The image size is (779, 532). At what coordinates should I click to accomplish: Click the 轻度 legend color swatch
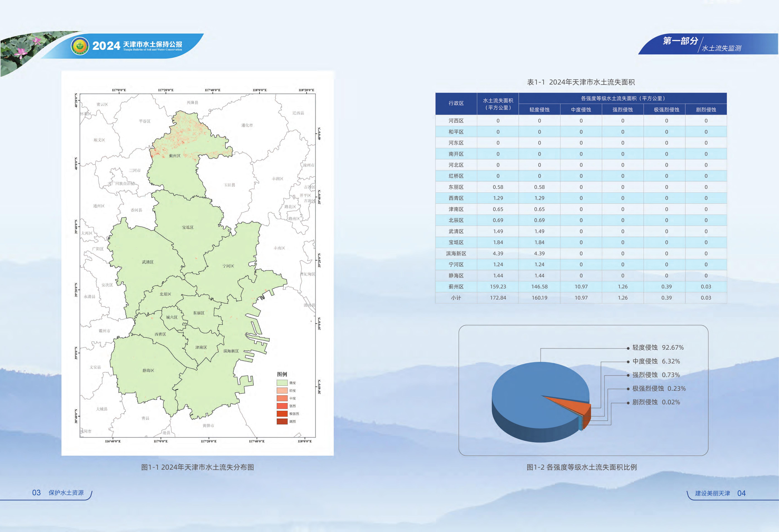tap(282, 390)
